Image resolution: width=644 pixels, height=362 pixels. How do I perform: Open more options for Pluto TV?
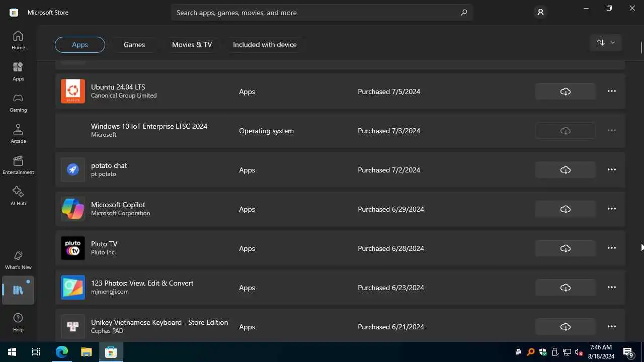coord(612,248)
